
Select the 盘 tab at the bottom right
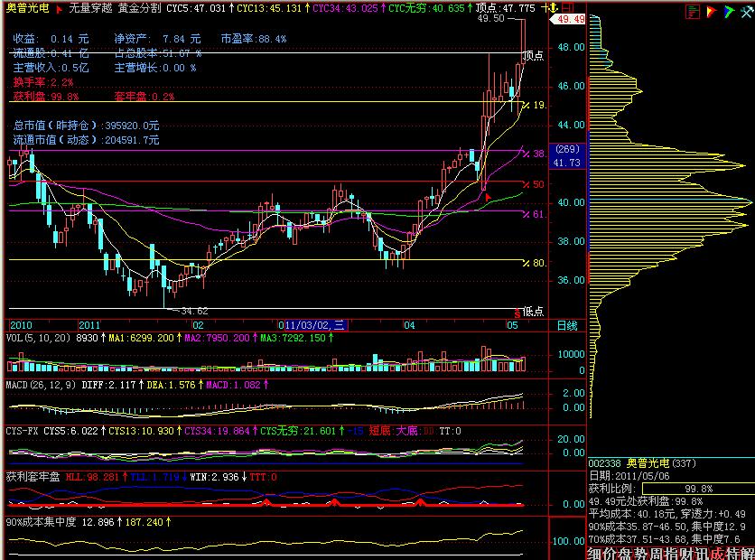626,554
